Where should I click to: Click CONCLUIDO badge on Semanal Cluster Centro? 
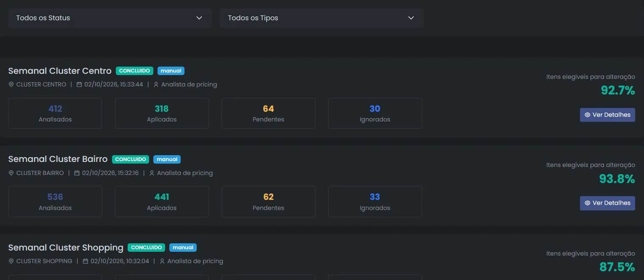pyautogui.click(x=134, y=71)
